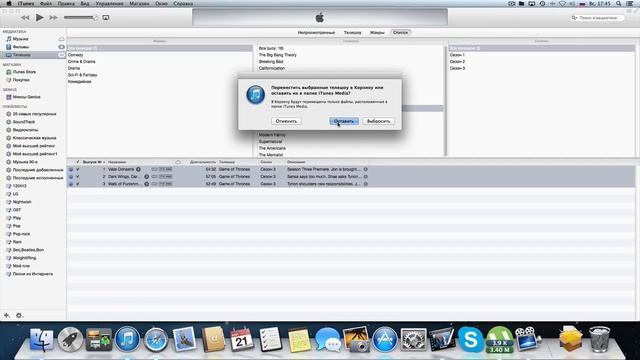
Task: Click Оставить in the dialog
Action: click(344, 121)
